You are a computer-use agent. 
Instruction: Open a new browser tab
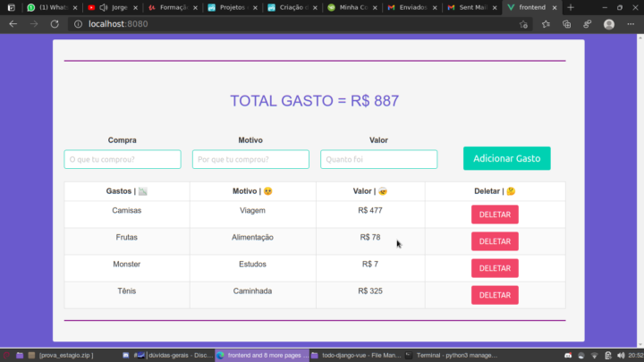click(x=571, y=7)
